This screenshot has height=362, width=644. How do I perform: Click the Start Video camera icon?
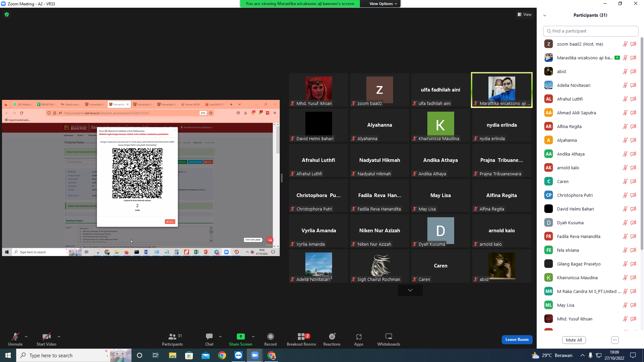(46, 337)
